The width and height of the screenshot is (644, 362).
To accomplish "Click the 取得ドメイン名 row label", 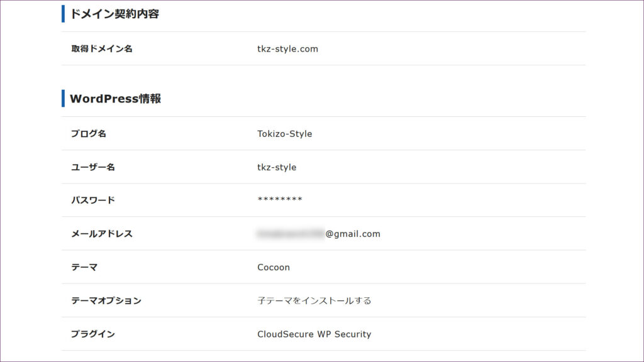I will tap(102, 48).
